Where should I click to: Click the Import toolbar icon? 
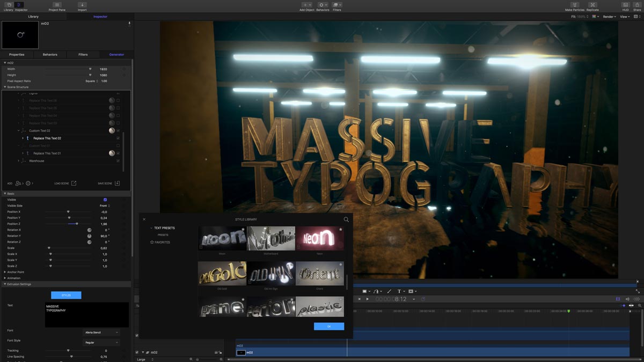pos(82,5)
